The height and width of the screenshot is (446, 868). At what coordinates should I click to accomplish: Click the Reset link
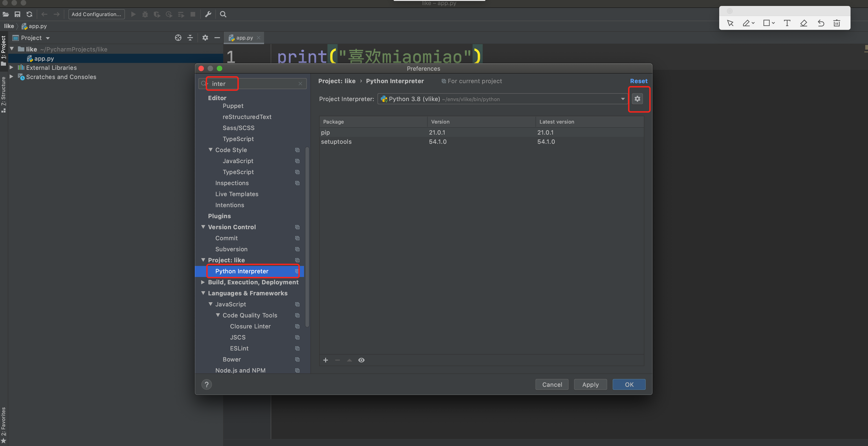pos(639,81)
